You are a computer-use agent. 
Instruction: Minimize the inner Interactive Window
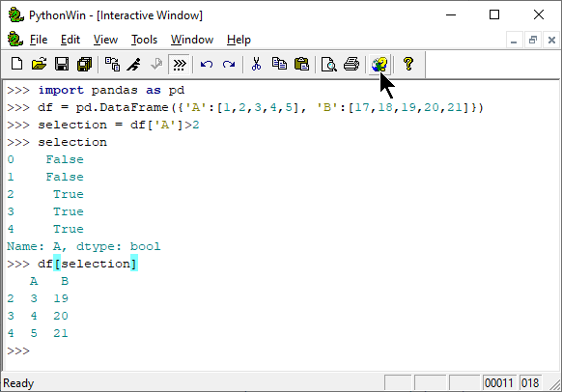pyautogui.click(x=514, y=40)
